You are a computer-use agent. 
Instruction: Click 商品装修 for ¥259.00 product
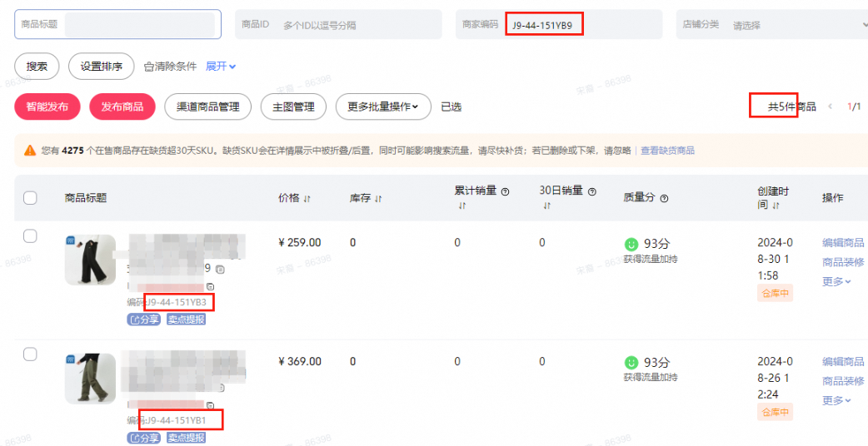(x=843, y=262)
